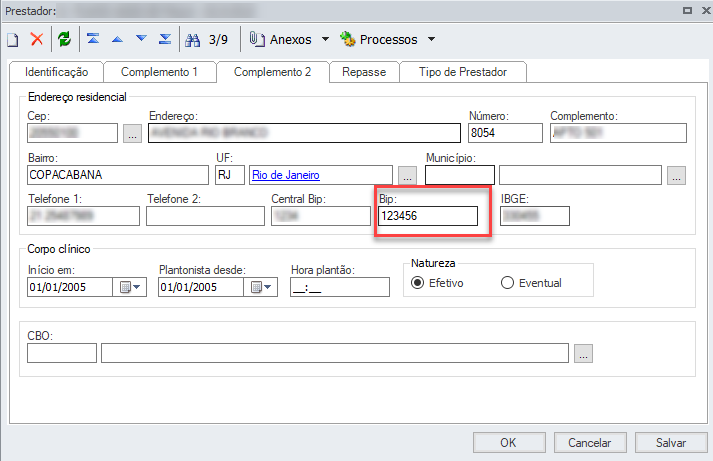Switch to the Complemento 1 tab

click(x=159, y=72)
